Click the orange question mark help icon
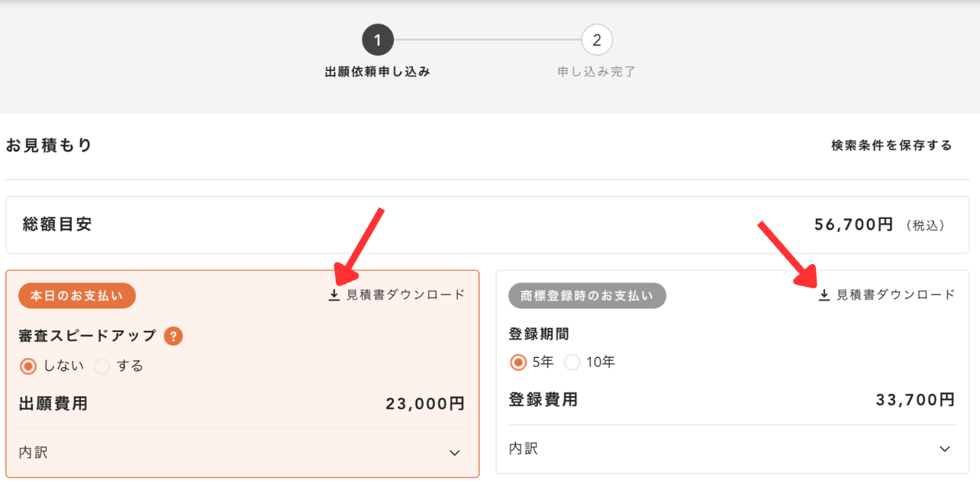 (x=173, y=336)
